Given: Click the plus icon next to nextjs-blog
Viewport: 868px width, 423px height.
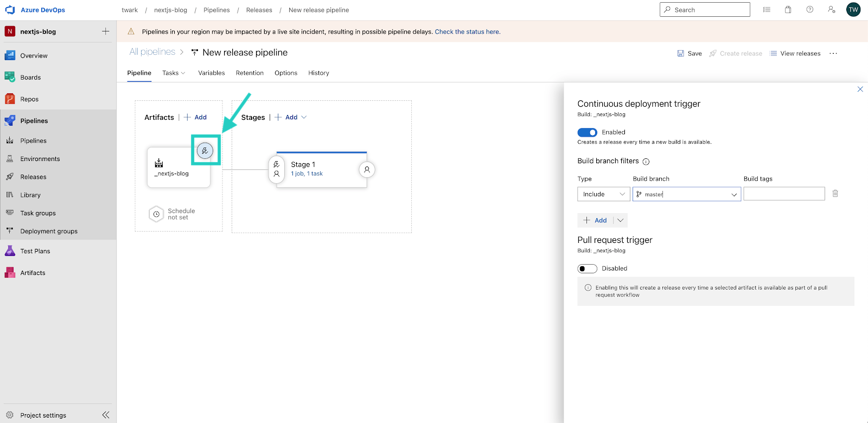Looking at the screenshot, I should click(106, 31).
